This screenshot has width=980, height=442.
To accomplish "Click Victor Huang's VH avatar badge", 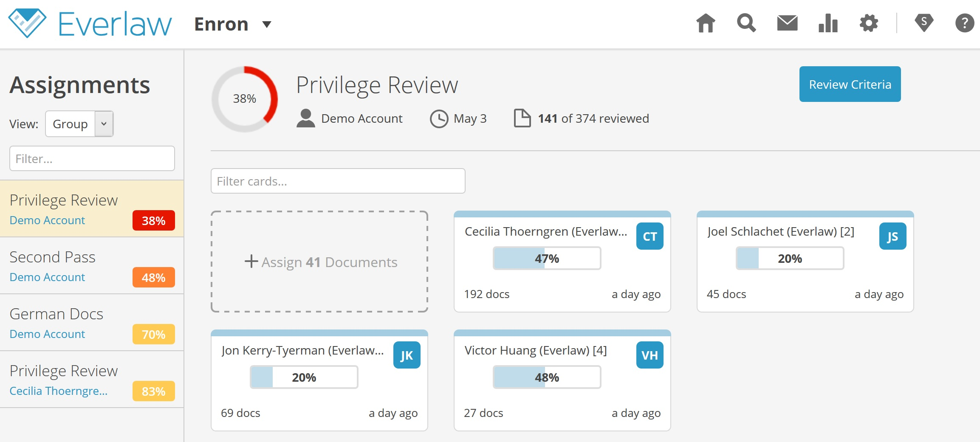I will tap(650, 355).
